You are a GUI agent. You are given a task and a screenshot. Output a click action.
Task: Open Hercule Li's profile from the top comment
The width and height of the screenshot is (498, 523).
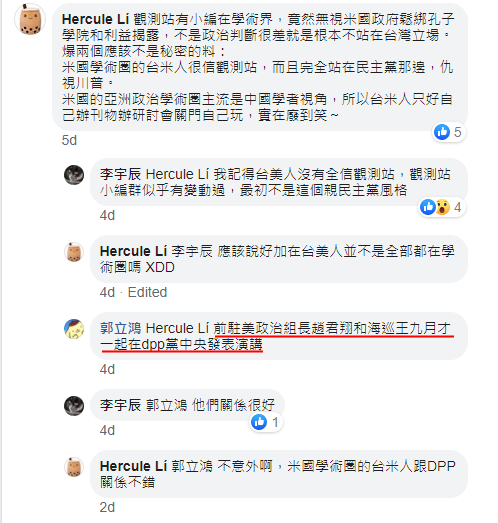95,19
